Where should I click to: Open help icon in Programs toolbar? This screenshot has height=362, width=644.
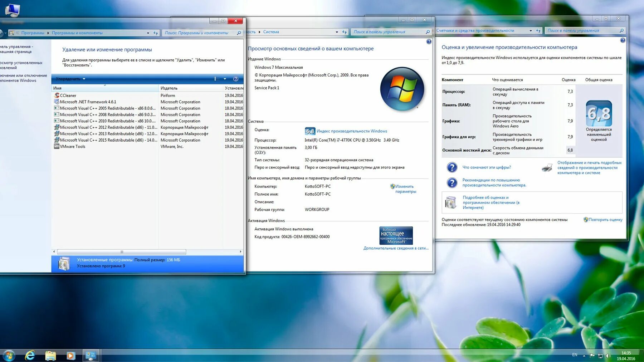click(236, 79)
